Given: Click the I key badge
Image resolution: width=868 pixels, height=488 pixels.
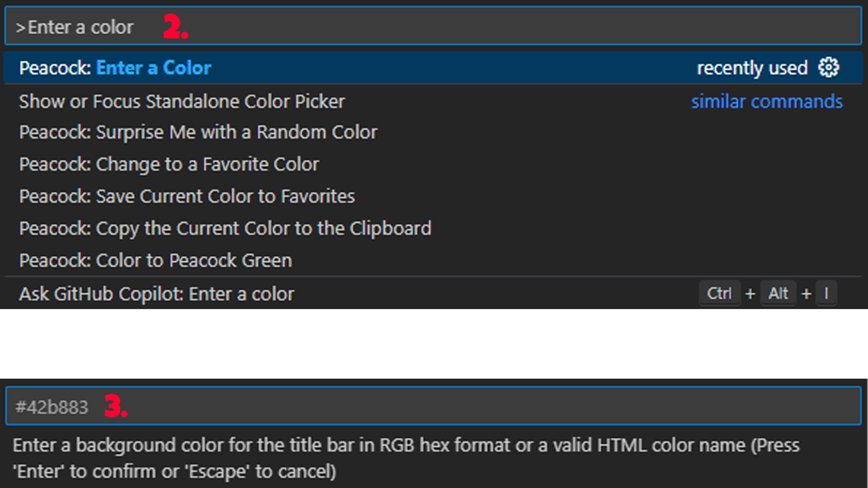Looking at the screenshot, I should (x=827, y=293).
